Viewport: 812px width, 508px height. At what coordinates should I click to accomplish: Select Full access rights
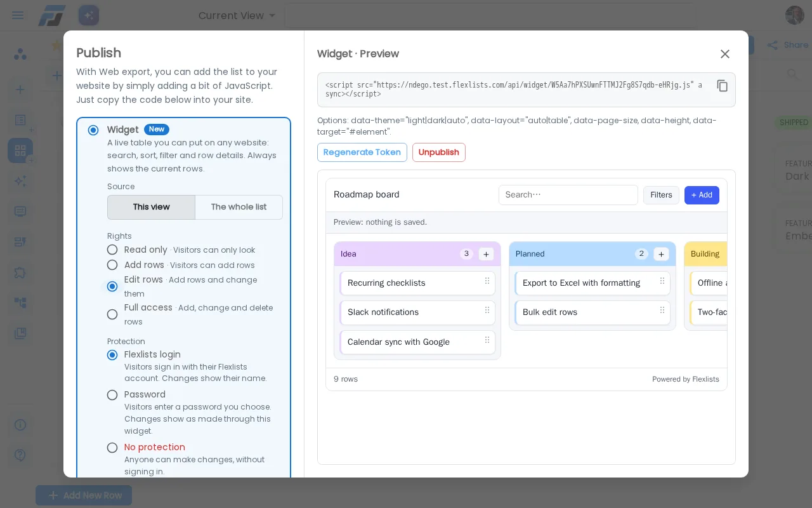pyautogui.click(x=112, y=314)
